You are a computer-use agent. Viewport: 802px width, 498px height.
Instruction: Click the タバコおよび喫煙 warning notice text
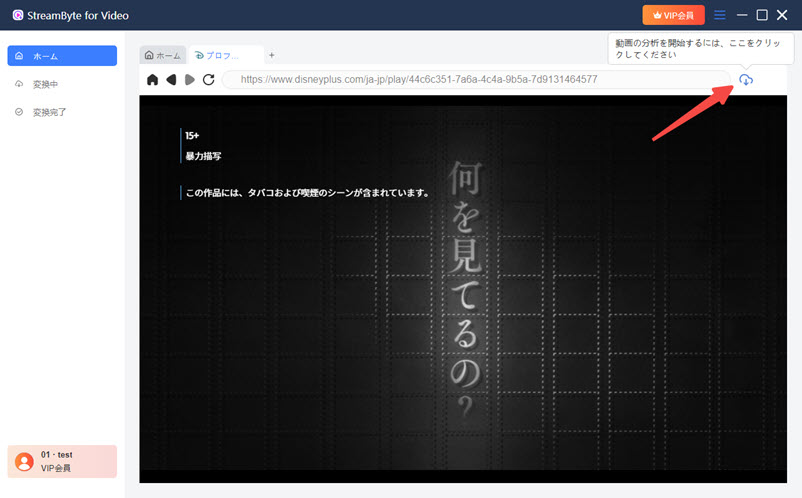(x=307, y=193)
